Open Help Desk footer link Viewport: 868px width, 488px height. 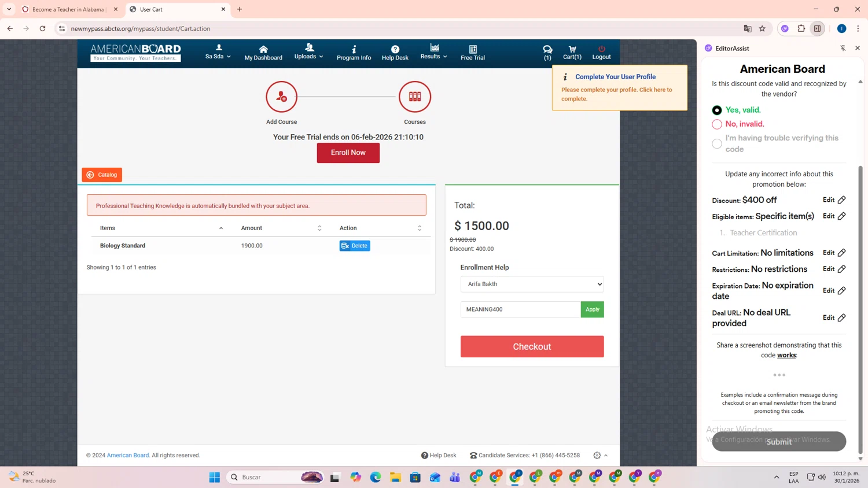pos(439,455)
